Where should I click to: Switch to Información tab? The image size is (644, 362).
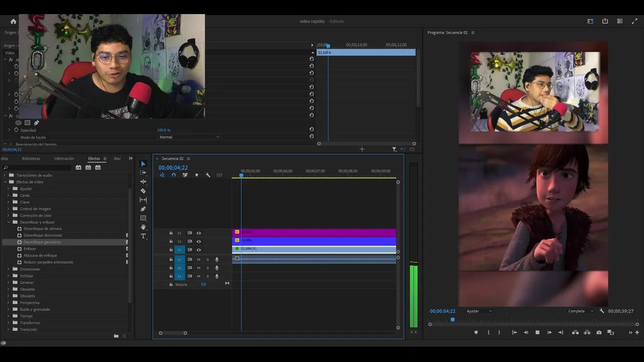[x=64, y=158]
